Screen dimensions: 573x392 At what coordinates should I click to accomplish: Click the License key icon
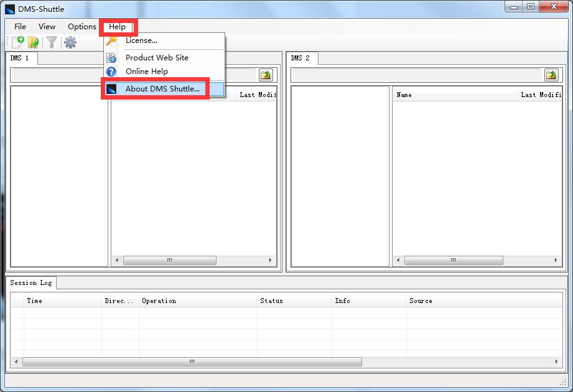click(111, 40)
